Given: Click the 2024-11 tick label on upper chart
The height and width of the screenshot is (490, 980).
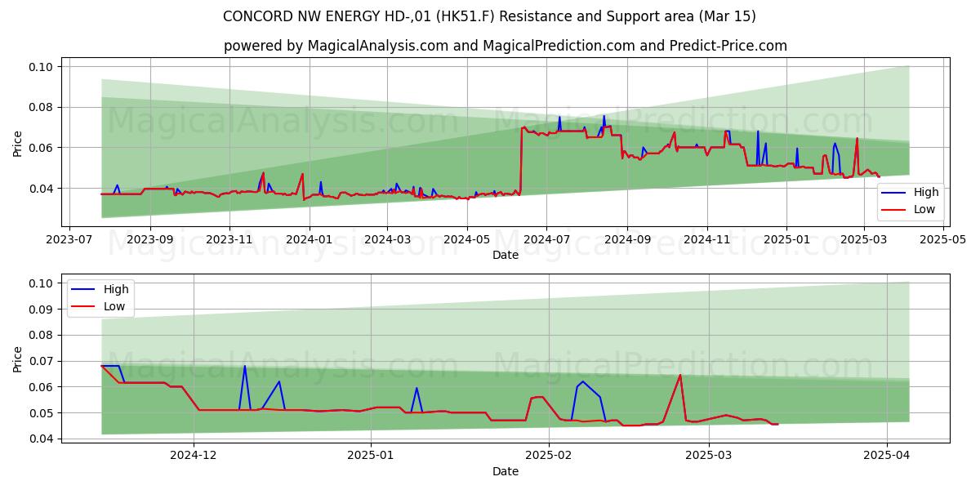Looking at the screenshot, I should pos(706,239).
